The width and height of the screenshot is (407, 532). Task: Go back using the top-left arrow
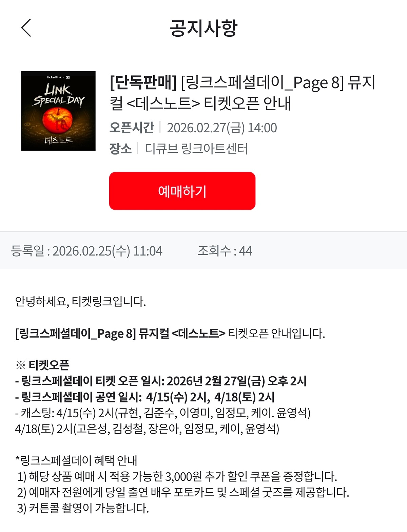click(x=26, y=28)
